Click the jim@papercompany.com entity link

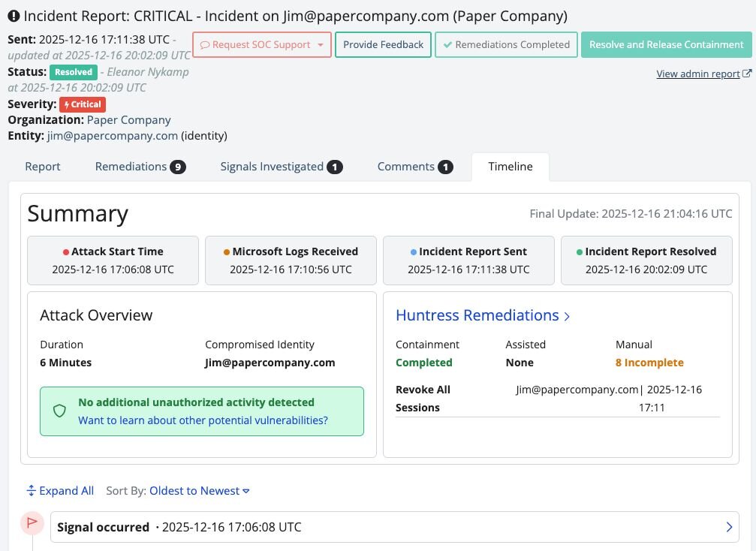coord(112,136)
